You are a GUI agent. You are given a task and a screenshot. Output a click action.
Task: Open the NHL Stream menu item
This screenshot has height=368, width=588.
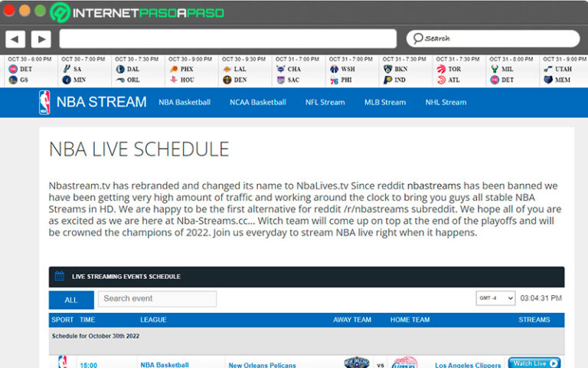point(446,102)
